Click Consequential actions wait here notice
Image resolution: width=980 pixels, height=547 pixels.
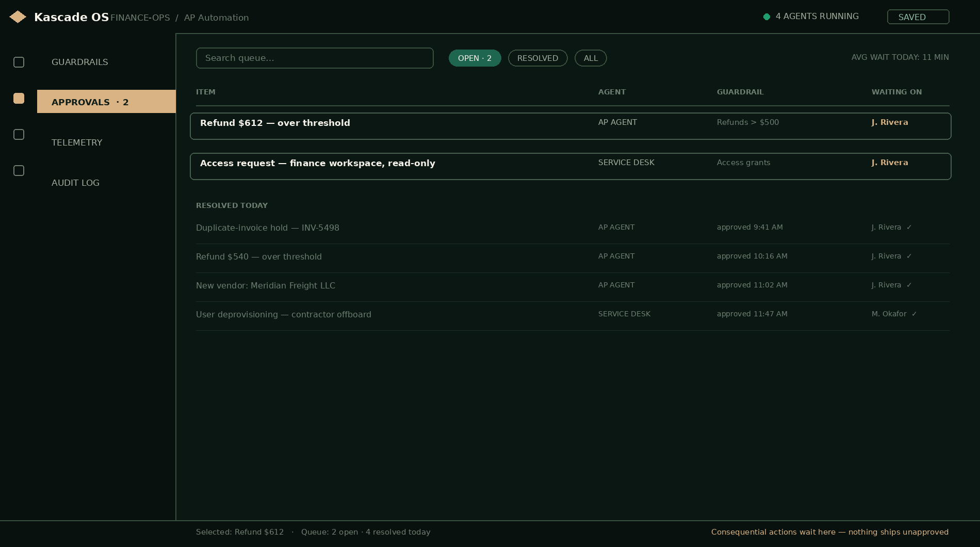[x=830, y=532]
